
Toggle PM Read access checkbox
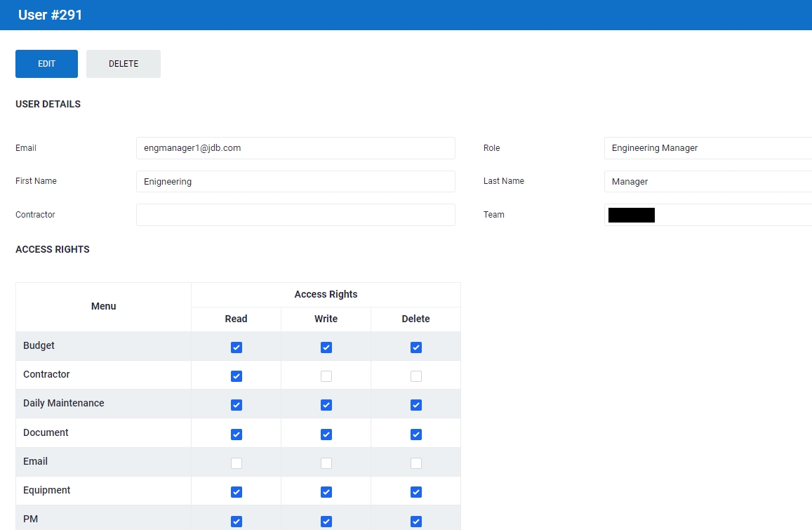click(237, 521)
